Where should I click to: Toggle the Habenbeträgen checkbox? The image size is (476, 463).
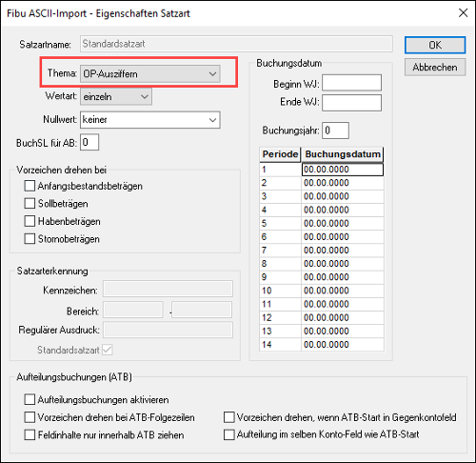[30, 221]
